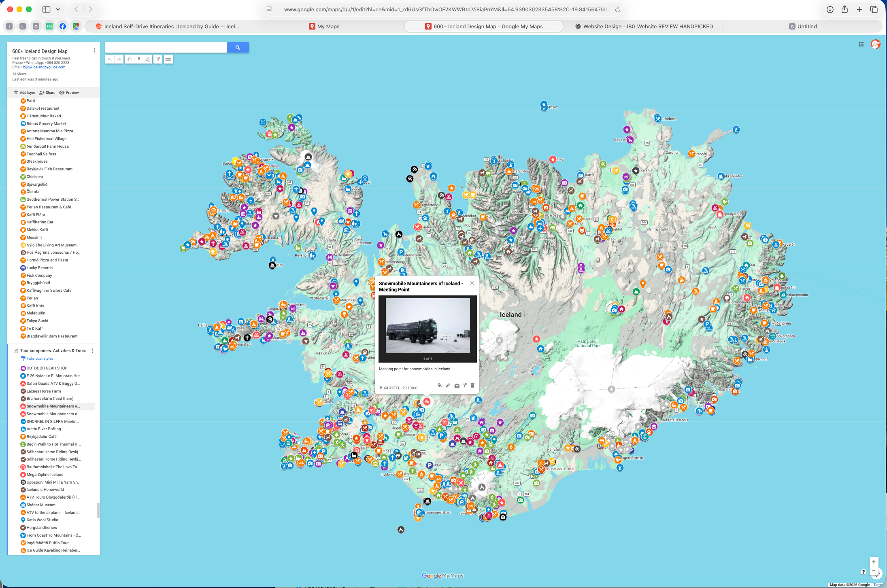Select Katla Wool Studio list item
The image size is (887, 588).
(x=42, y=520)
